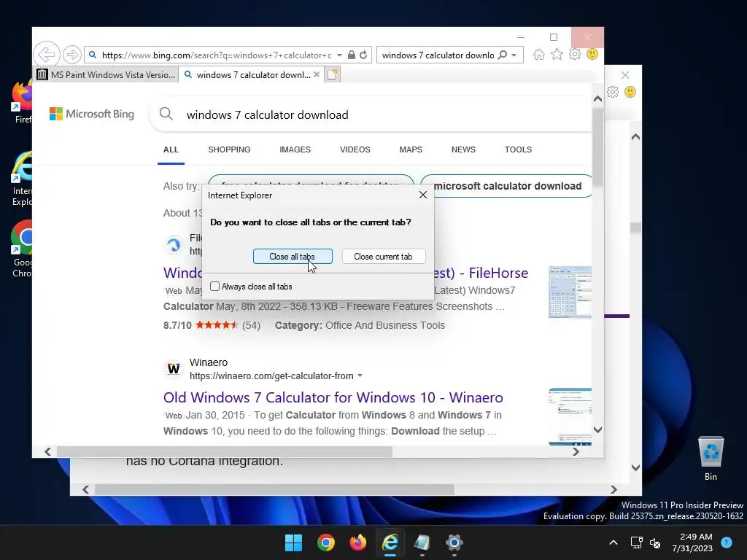Screen dimensions: 747x560
Task: Click microsoft calculator download suggestion
Action: (507, 186)
